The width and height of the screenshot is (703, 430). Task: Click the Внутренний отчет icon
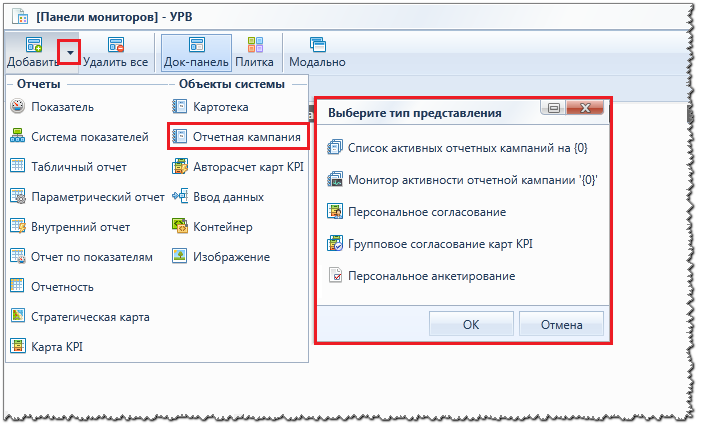18,226
